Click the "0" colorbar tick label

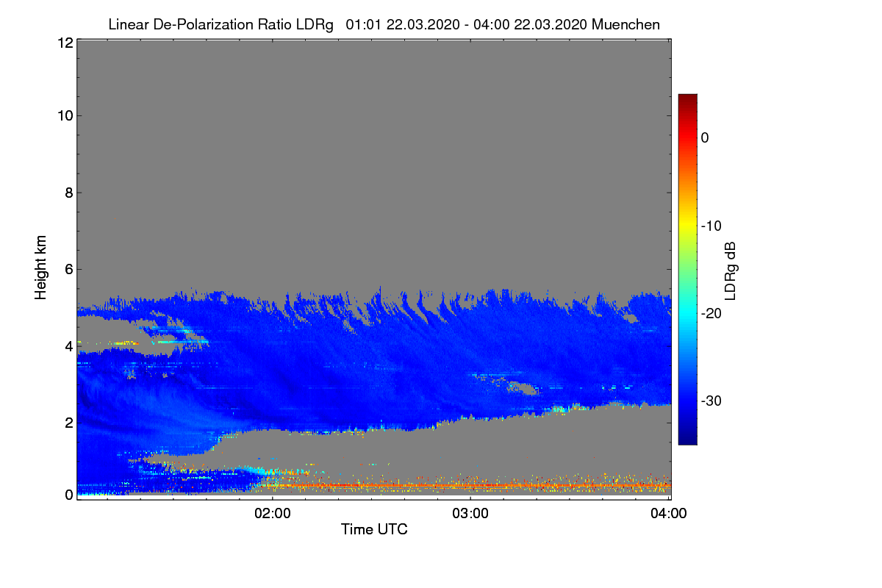(705, 137)
